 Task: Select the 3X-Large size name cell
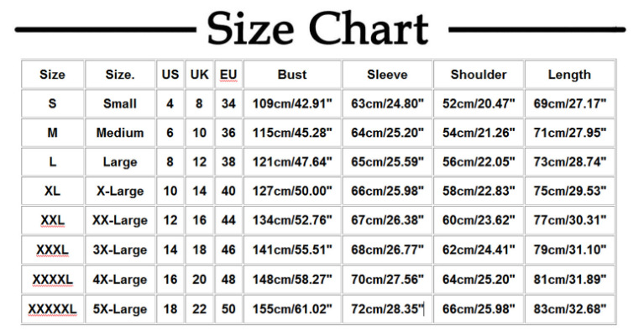click(x=120, y=250)
